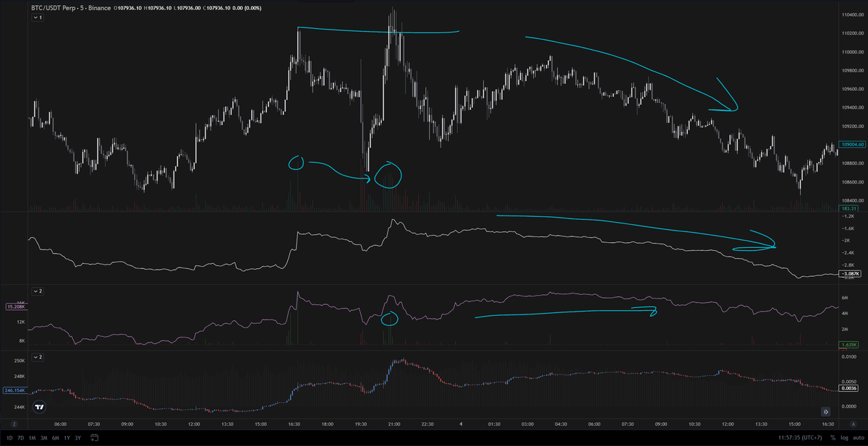Select the 7D date range
The image size is (868, 446).
(x=22, y=438)
